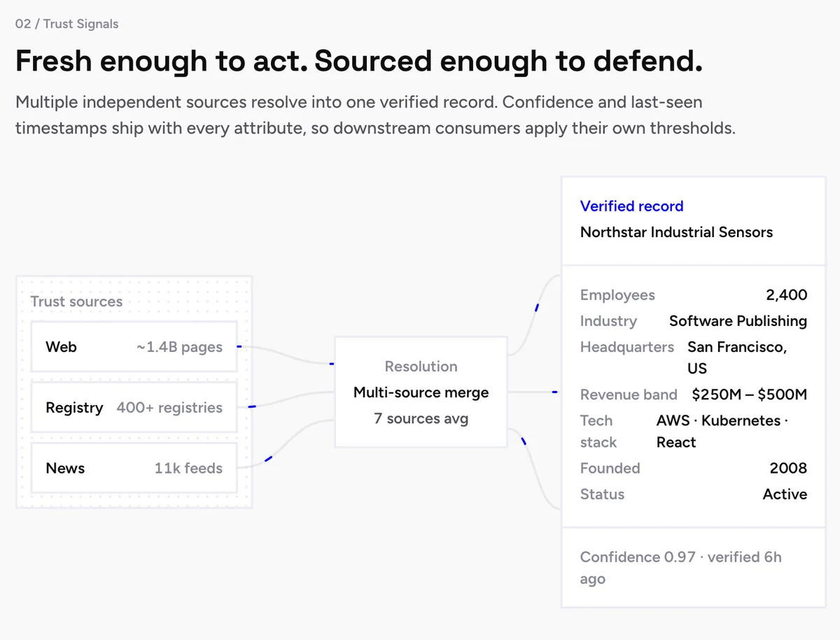The height and width of the screenshot is (640, 840).
Task: Click the Status value "Active"
Action: [785, 494]
